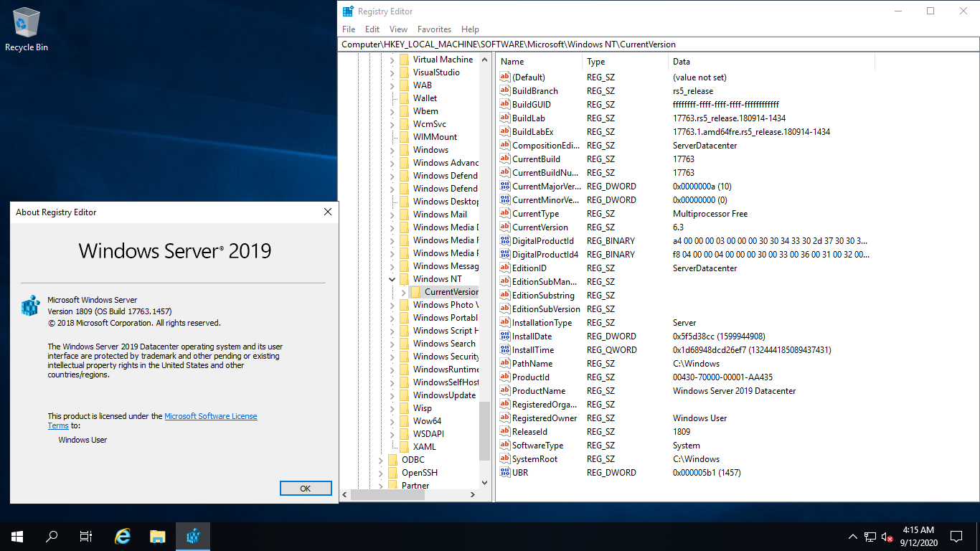Sort values by the Name column header
Image resolution: width=980 pixels, height=551 pixels.
coord(539,62)
